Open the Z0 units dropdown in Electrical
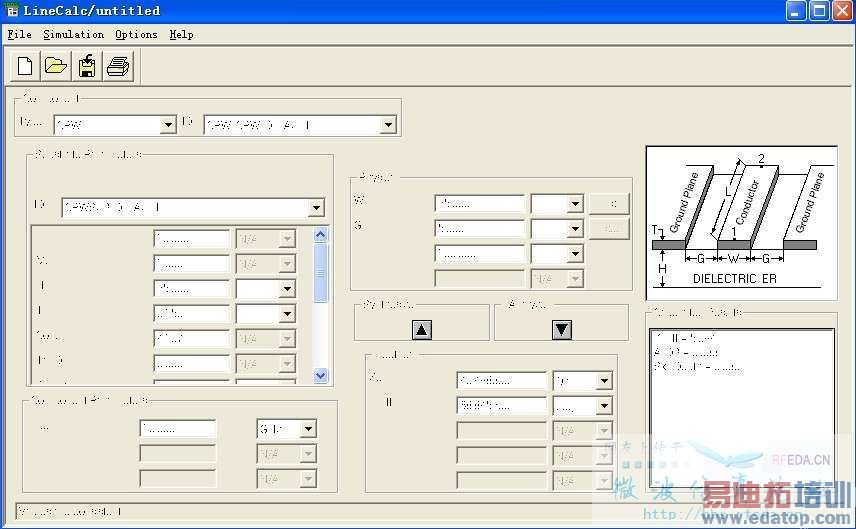Viewport: 856px width, 529px height. [x=604, y=381]
